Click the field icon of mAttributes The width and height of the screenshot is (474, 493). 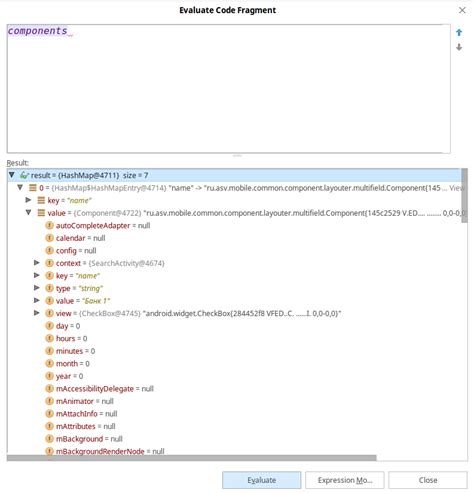pos(49,426)
